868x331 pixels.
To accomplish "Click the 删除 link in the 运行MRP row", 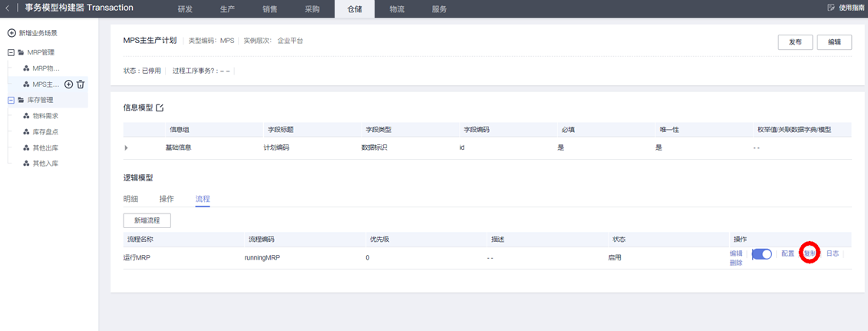I will 736,263.
